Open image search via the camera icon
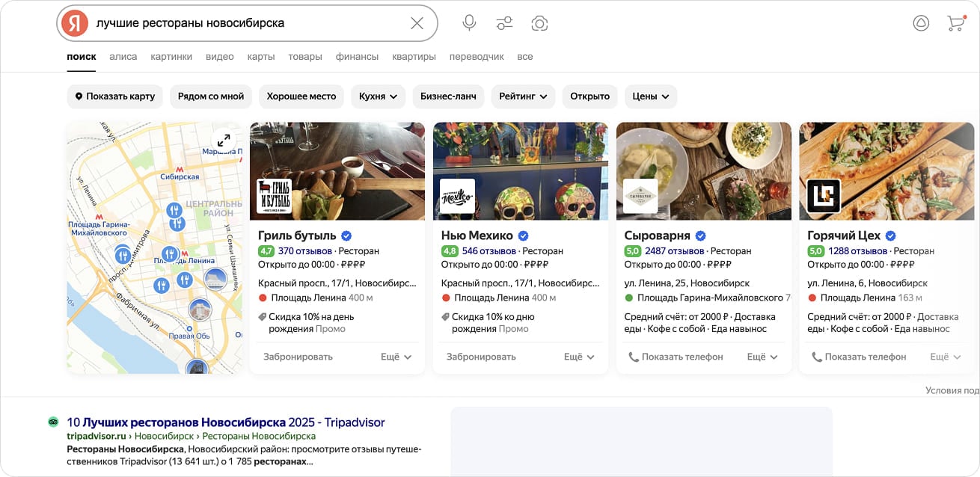The width and height of the screenshot is (980, 477). click(539, 23)
